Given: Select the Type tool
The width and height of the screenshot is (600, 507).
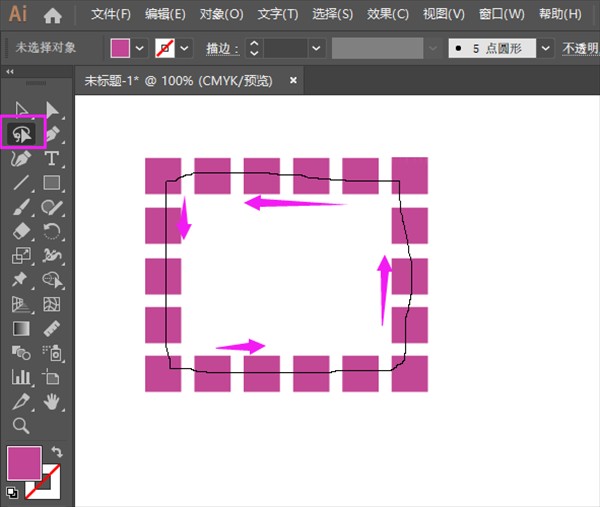Looking at the screenshot, I should tap(52, 158).
